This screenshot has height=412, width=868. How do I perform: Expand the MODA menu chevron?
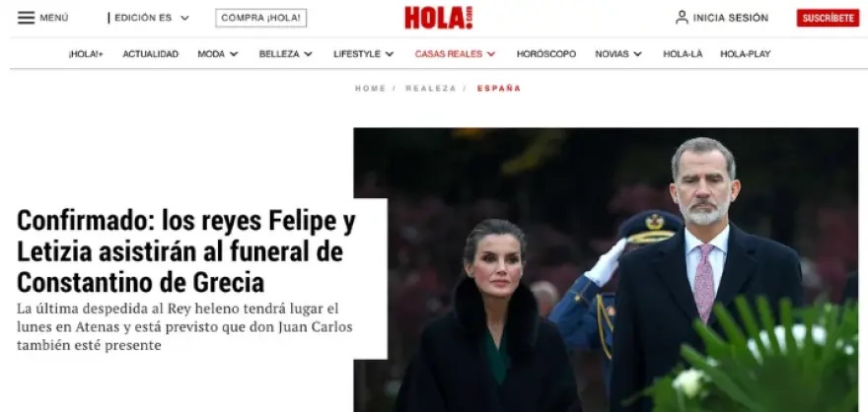click(x=234, y=54)
